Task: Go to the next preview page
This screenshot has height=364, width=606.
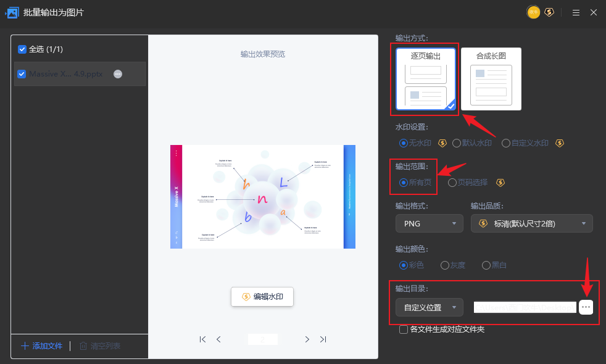Action: pos(307,339)
